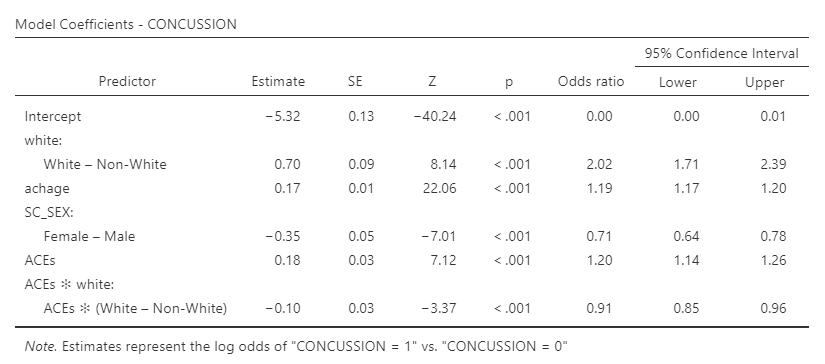Click the Model Coefficients - CONCUSSION title
The width and height of the screenshot is (825, 364).
[x=126, y=24]
